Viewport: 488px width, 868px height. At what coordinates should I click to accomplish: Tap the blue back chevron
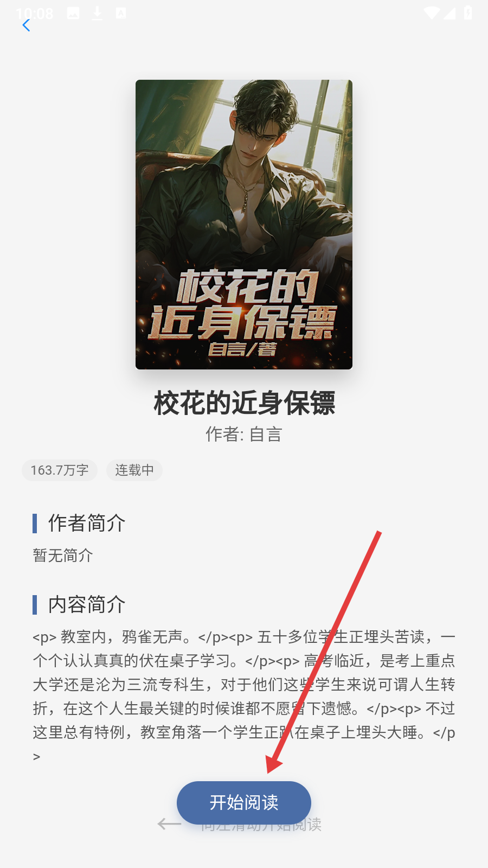[x=26, y=25]
